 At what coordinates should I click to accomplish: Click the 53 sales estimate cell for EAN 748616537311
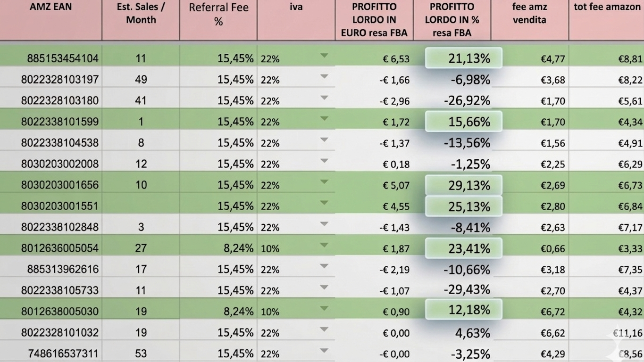tap(140, 353)
